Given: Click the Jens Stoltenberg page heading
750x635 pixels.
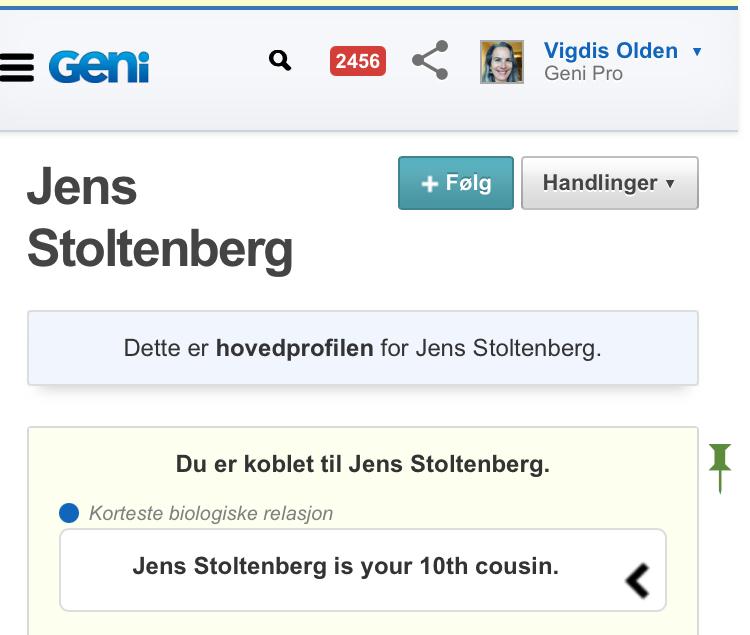Looking at the screenshot, I should [x=159, y=218].
